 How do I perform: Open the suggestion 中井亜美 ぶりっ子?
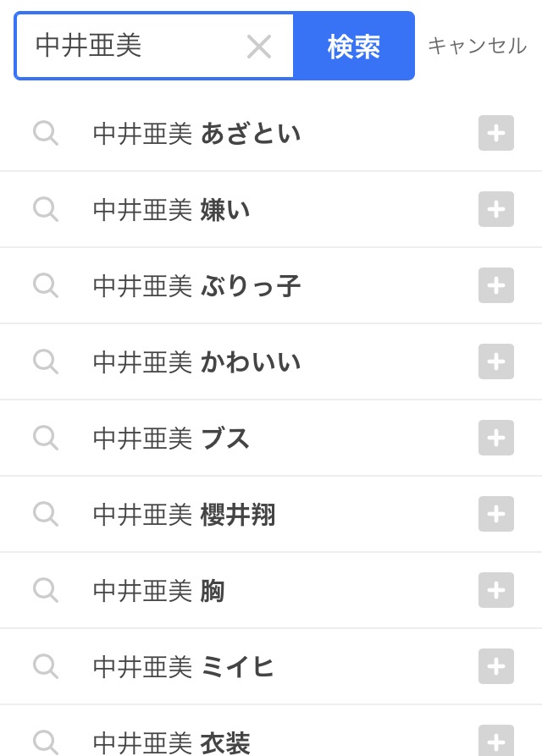click(196, 286)
